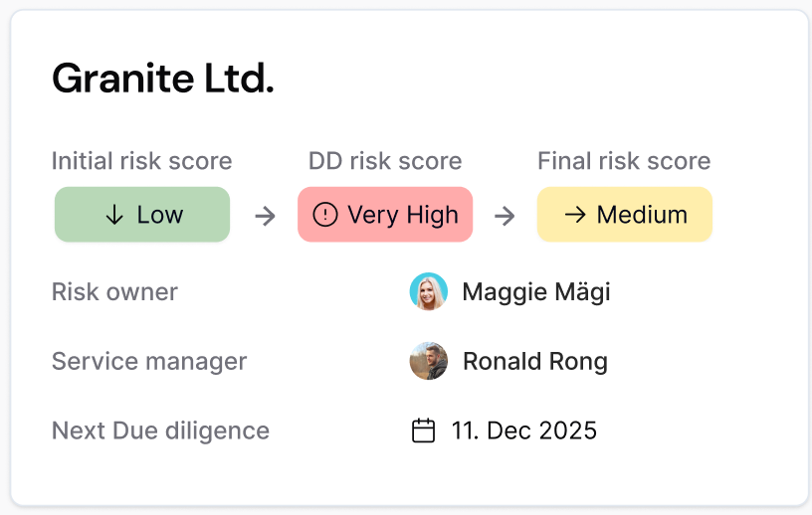The image size is (812, 515).
Task: Click the DD risk score label
Action: point(385,161)
